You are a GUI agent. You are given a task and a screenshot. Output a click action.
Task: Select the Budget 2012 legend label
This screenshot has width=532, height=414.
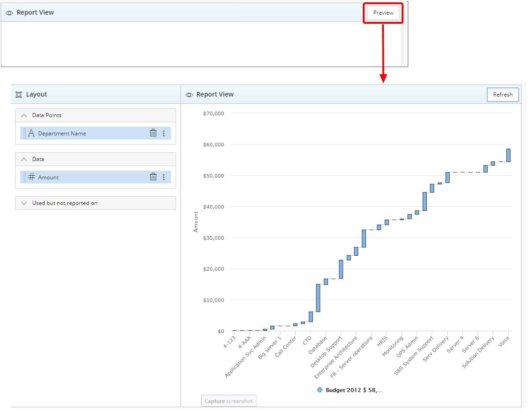[354, 390]
